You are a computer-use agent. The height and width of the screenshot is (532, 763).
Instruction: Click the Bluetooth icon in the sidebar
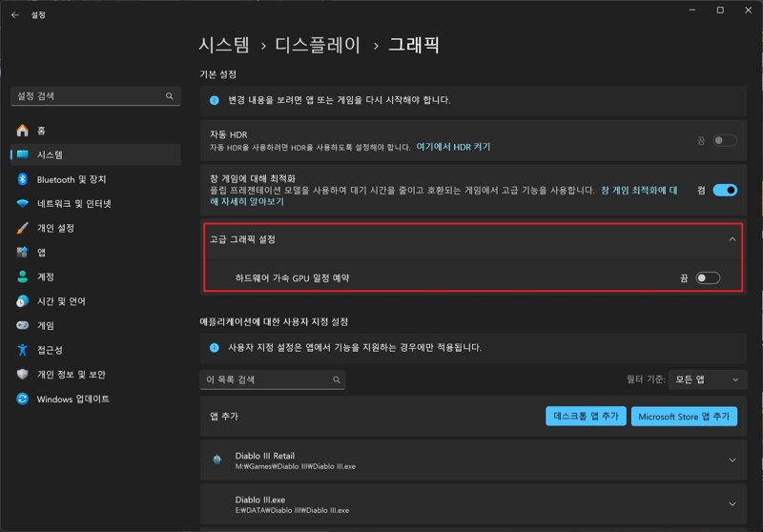[x=22, y=179]
